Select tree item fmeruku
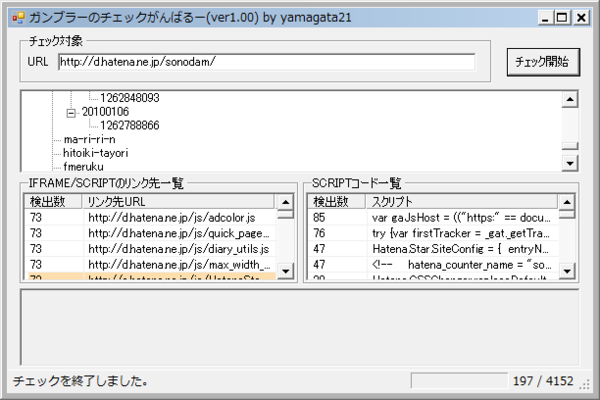Image resolution: width=600 pixels, height=400 pixels. tap(83, 167)
